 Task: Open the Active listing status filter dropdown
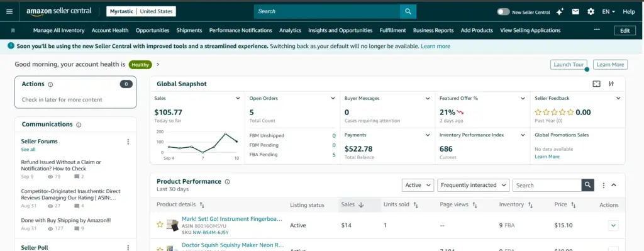(x=418, y=186)
